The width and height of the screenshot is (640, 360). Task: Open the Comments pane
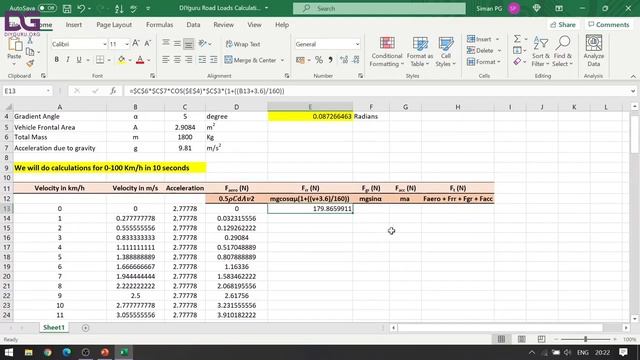pos(609,24)
